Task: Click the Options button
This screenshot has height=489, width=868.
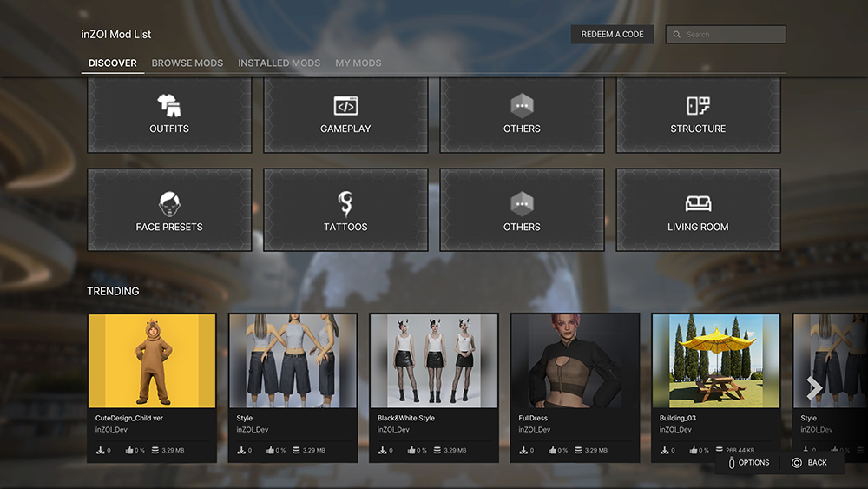Action: click(748, 463)
